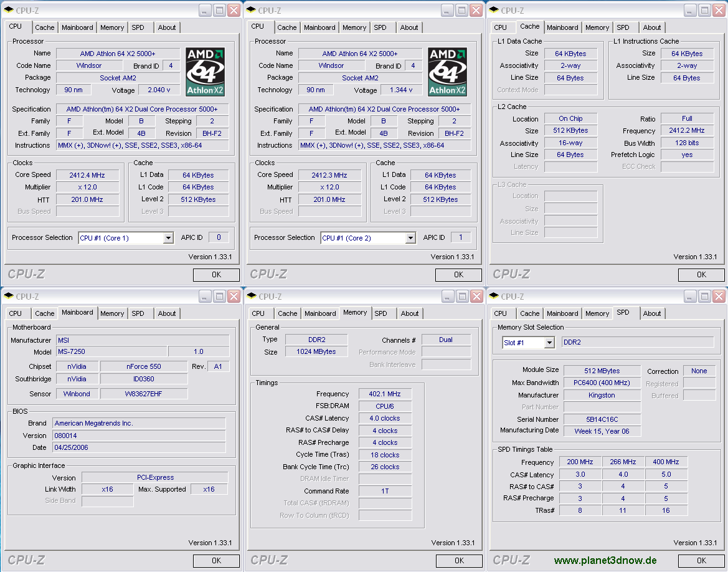728x572 pixels.
Task: Switch to Cache tab in the Core 1 window
Action: coord(45,27)
